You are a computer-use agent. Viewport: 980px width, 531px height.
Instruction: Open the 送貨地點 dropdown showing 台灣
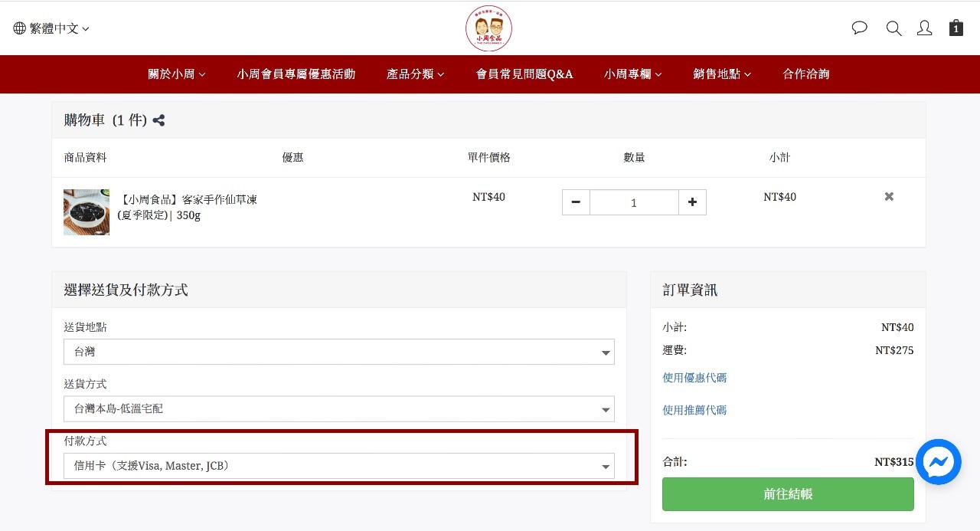339,352
